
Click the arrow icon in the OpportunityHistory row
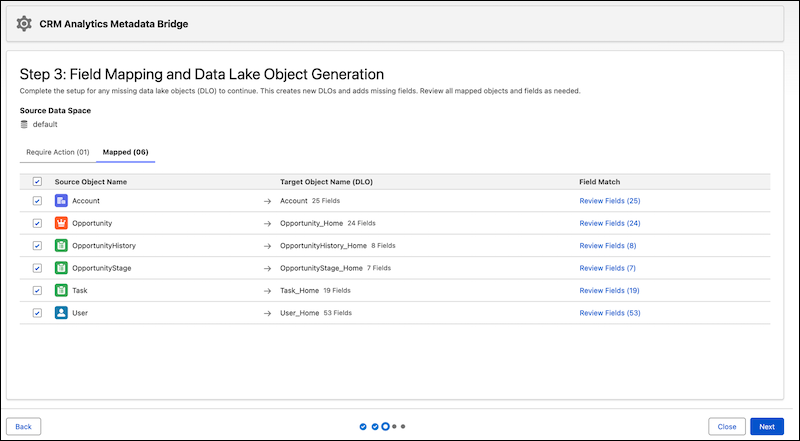coord(267,246)
